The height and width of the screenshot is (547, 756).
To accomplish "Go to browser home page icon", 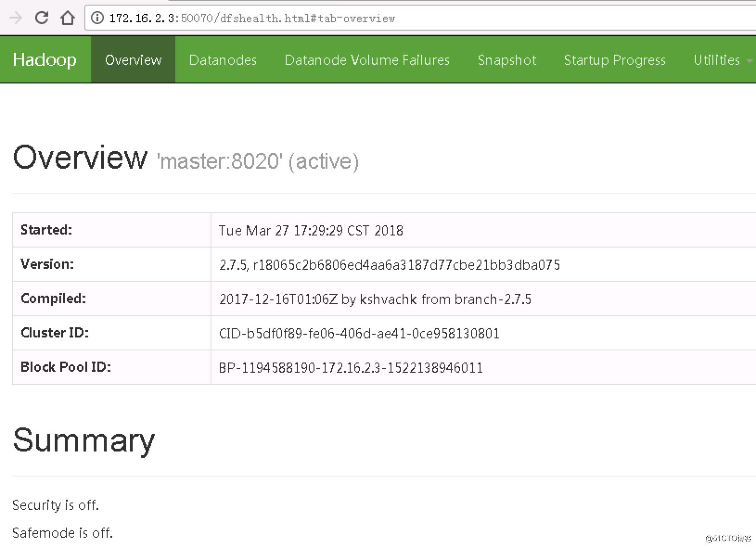I will 68,18.
